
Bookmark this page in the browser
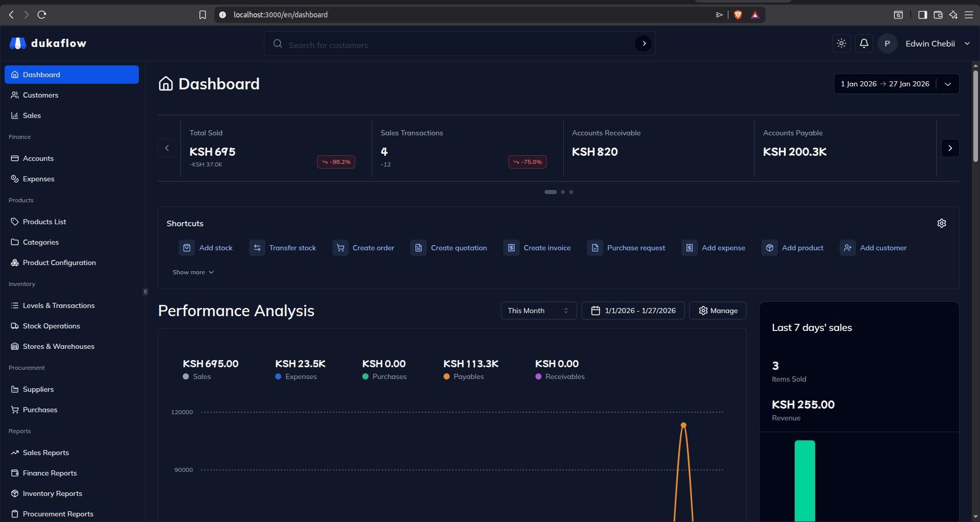pyautogui.click(x=203, y=15)
